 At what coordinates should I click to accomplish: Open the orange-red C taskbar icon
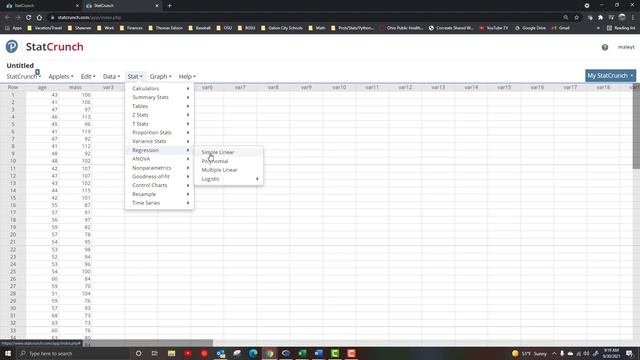pyautogui.click(x=351, y=353)
